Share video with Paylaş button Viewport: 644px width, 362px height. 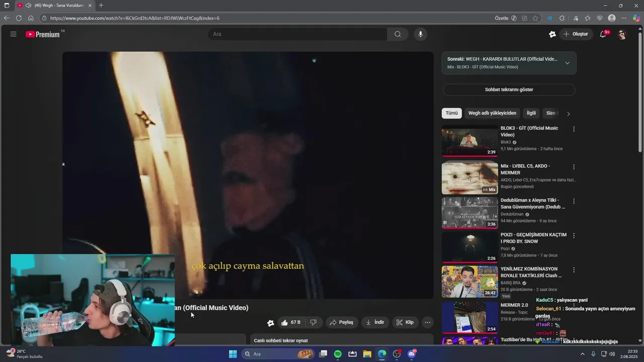(342, 322)
